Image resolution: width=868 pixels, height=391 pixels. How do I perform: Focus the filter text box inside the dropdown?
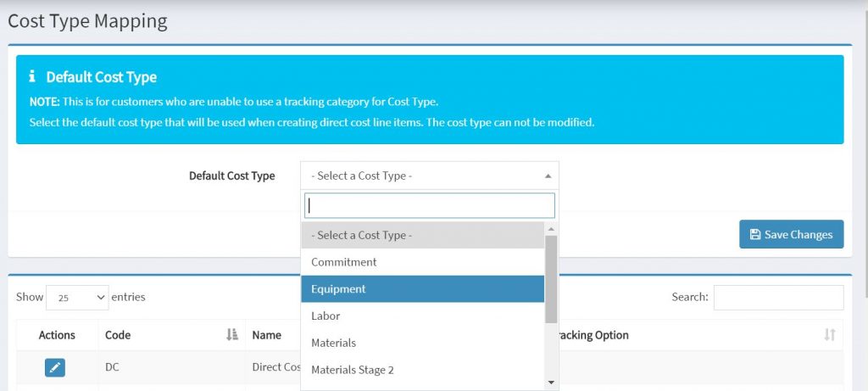429,205
